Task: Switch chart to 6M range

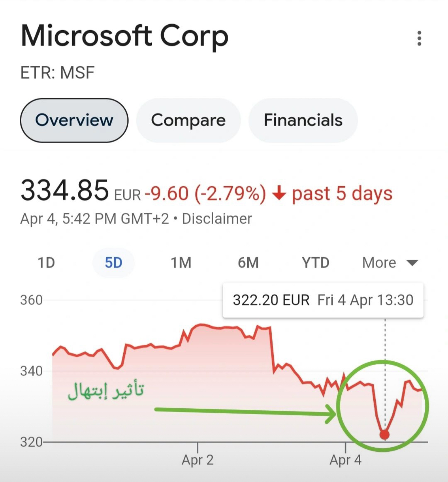Action: coord(248,263)
